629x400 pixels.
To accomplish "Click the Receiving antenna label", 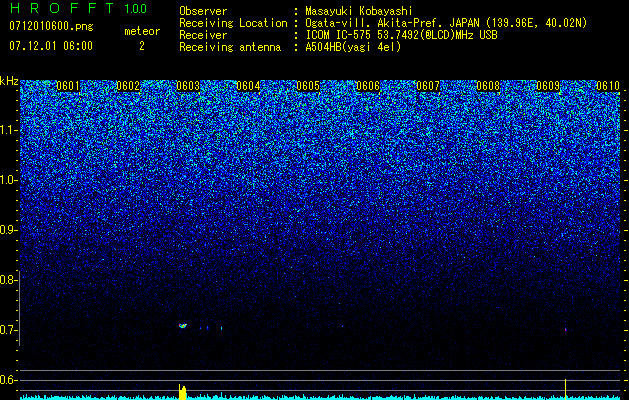I will (230, 47).
